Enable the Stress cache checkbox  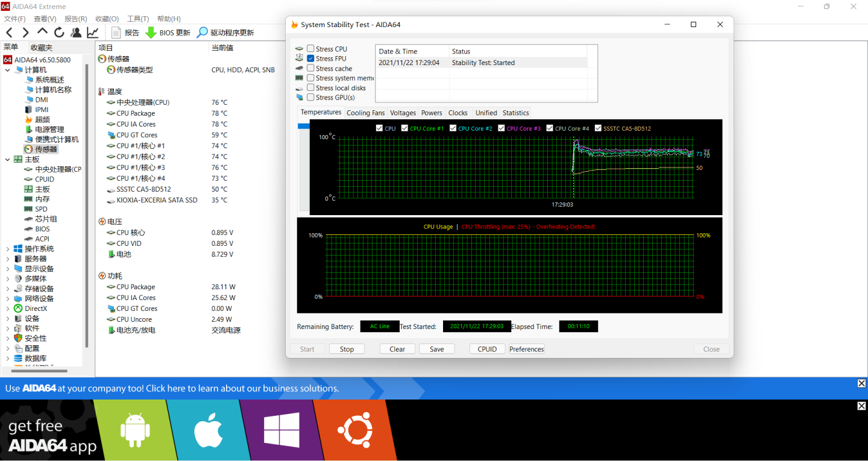[310, 68]
